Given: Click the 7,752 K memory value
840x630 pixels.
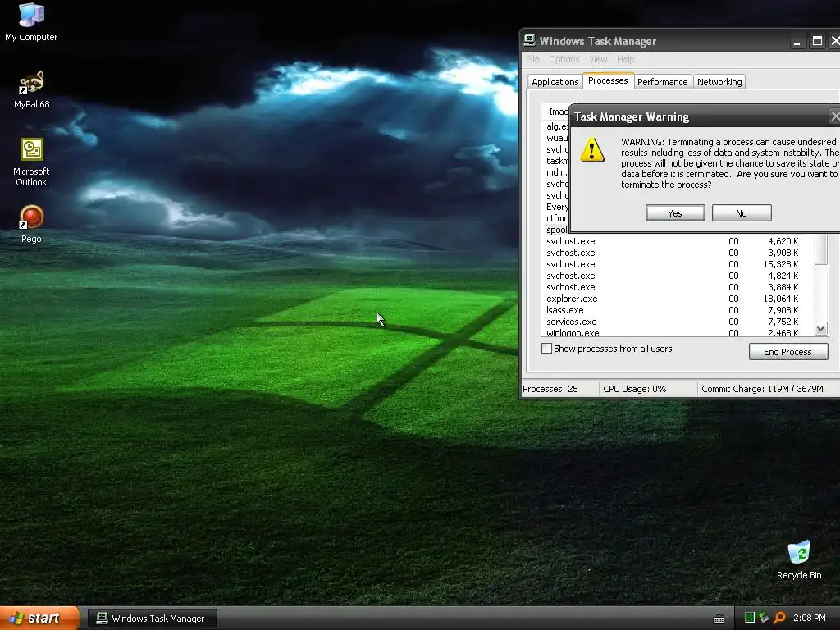Looking at the screenshot, I should coord(783,322).
